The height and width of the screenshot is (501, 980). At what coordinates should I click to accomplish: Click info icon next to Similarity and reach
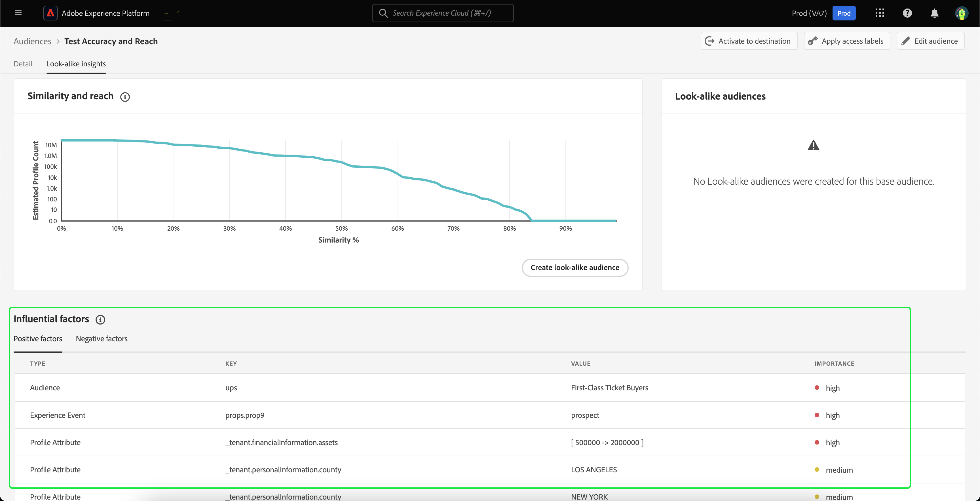[x=125, y=97]
